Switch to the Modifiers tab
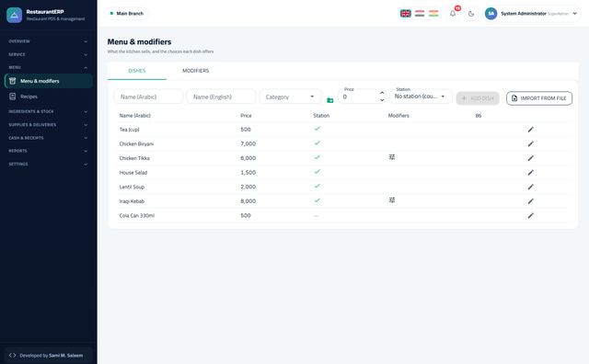The width and height of the screenshot is (589, 364). (196, 71)
